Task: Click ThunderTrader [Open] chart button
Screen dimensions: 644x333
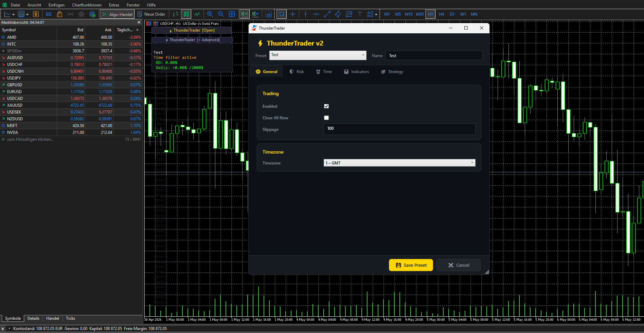Action: [x=192, y=30]
